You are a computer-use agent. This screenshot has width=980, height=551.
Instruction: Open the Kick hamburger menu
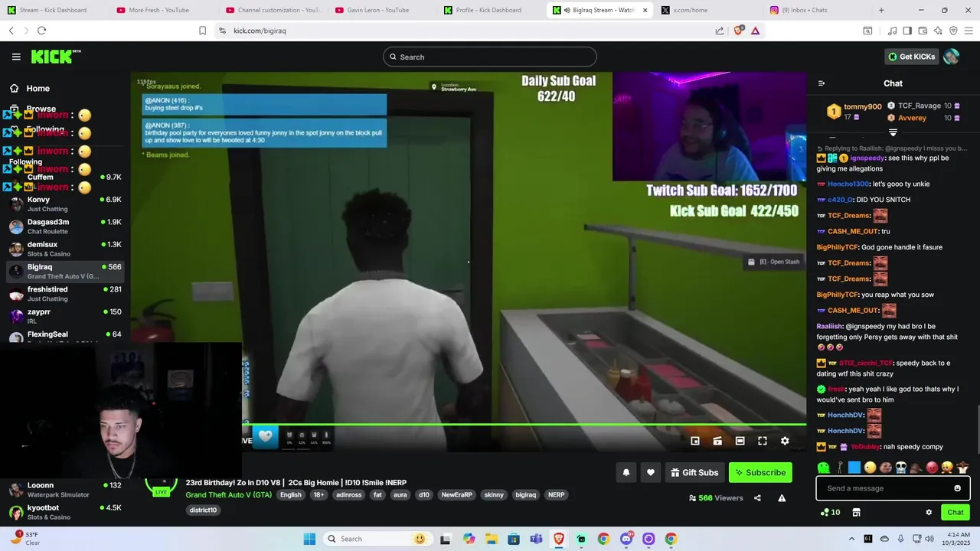tap(16, 57)
